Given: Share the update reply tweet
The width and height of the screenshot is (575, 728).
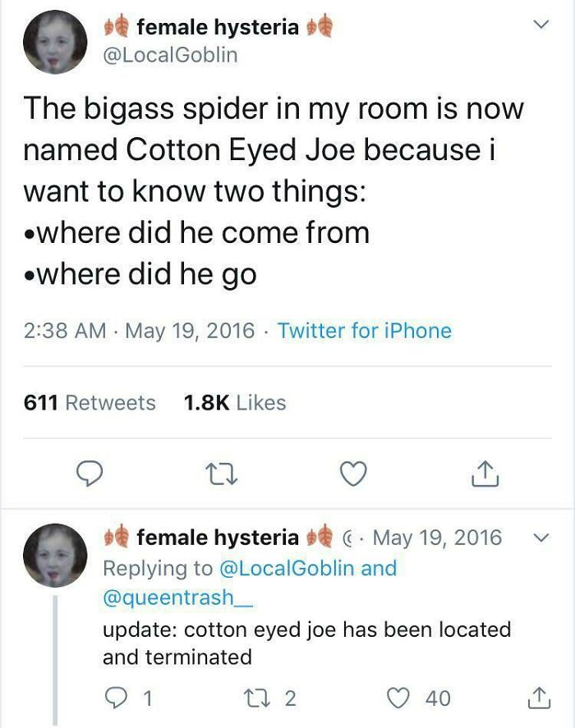Looking at the screenshot, I should click(539, 698).
